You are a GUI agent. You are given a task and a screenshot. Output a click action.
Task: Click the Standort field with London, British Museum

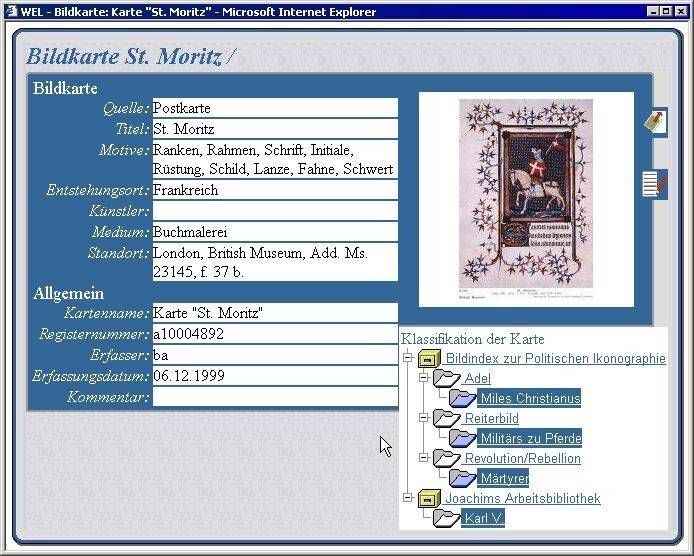click(x=275, y=262)
